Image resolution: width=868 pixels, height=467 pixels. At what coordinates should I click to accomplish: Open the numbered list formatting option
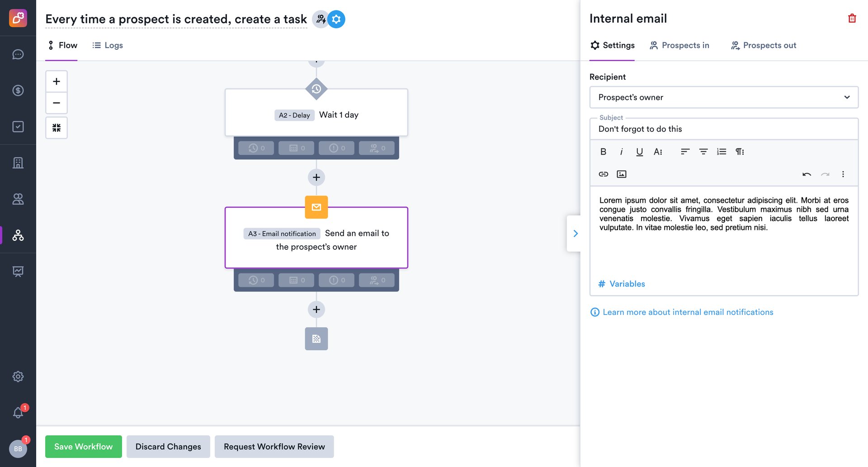click(721, 152)
